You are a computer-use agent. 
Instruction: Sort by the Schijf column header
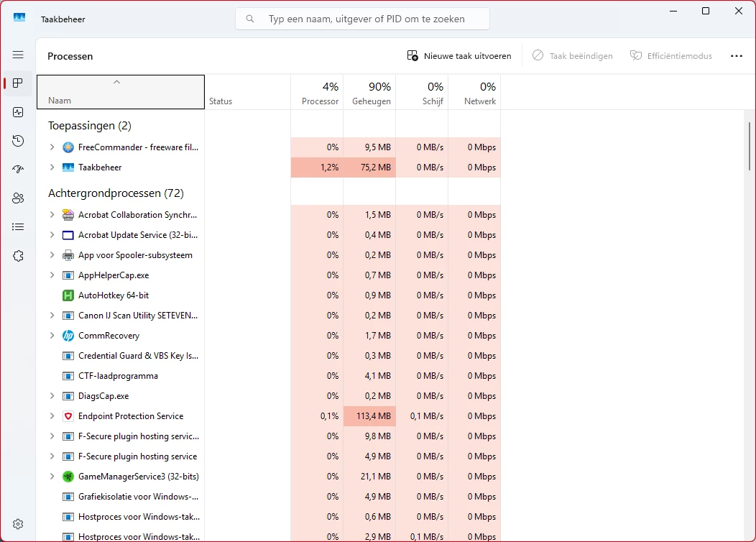click(423, 91)
